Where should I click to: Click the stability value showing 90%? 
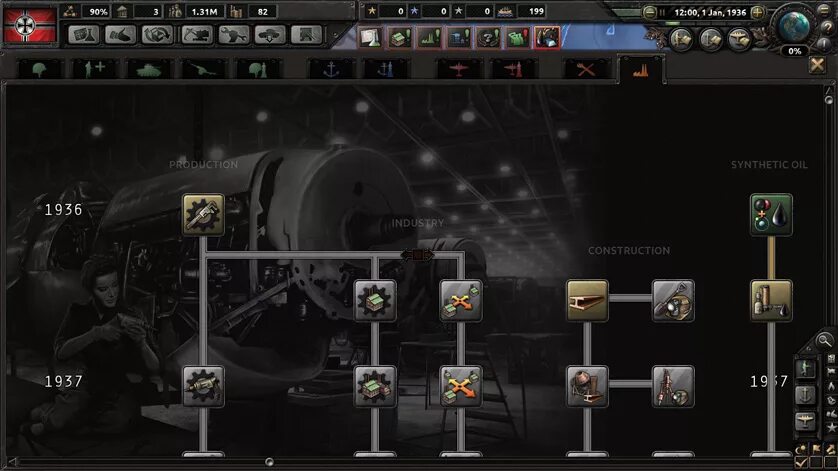coord(98,11)
